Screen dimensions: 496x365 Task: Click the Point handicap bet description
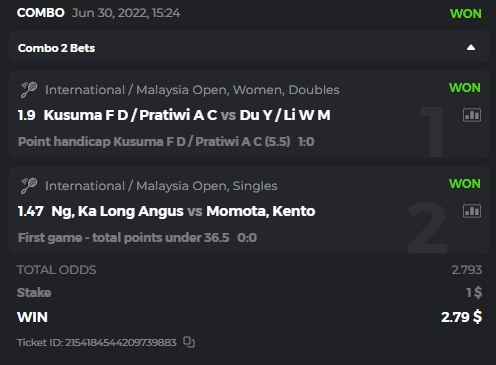tap(154, 142)
